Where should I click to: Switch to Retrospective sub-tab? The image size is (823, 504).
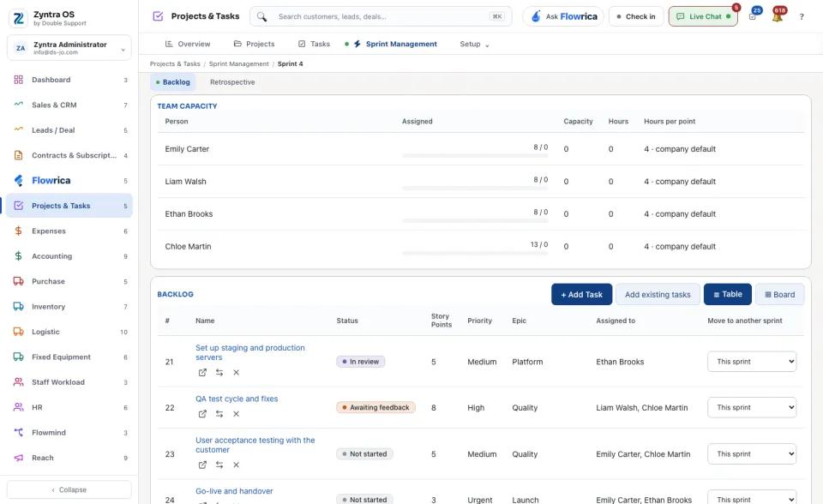click(232, 82)
